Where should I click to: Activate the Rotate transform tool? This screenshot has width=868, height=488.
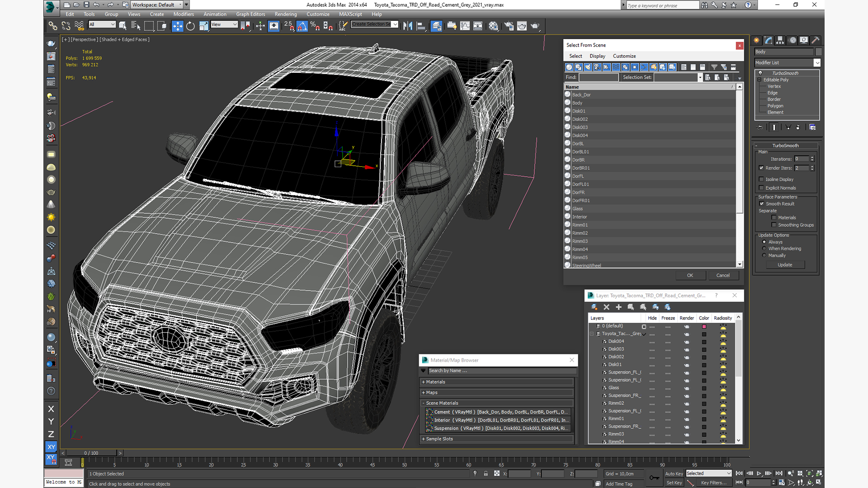(x=190, y=26)
